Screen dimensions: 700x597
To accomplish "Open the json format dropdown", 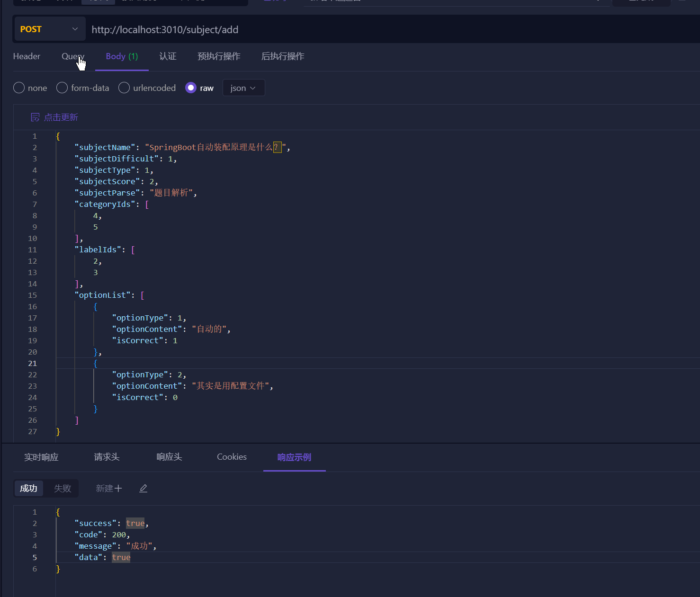I will [243, 88].
